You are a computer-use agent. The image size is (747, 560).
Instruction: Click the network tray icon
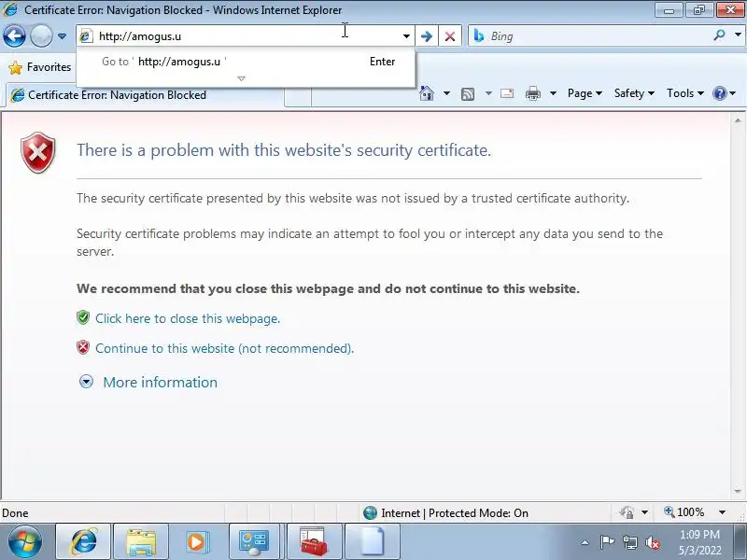coord(630,542)
